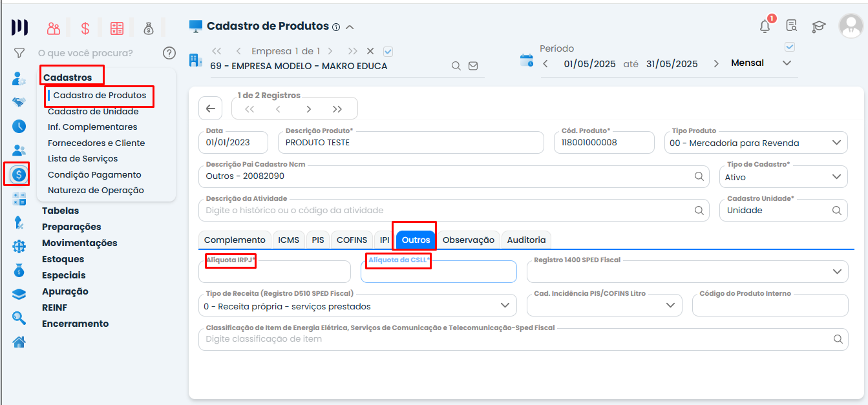868x405 pixels.
Task: Click search icon in Classificação de Item field
Action: pos(838,338)
